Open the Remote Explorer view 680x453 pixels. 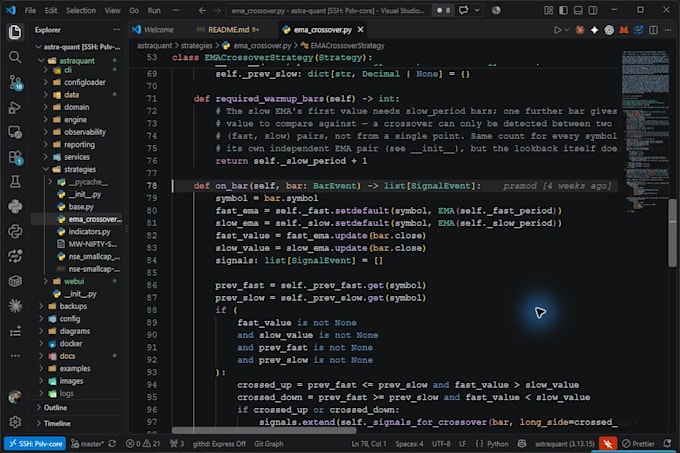[x=15, y=132]
